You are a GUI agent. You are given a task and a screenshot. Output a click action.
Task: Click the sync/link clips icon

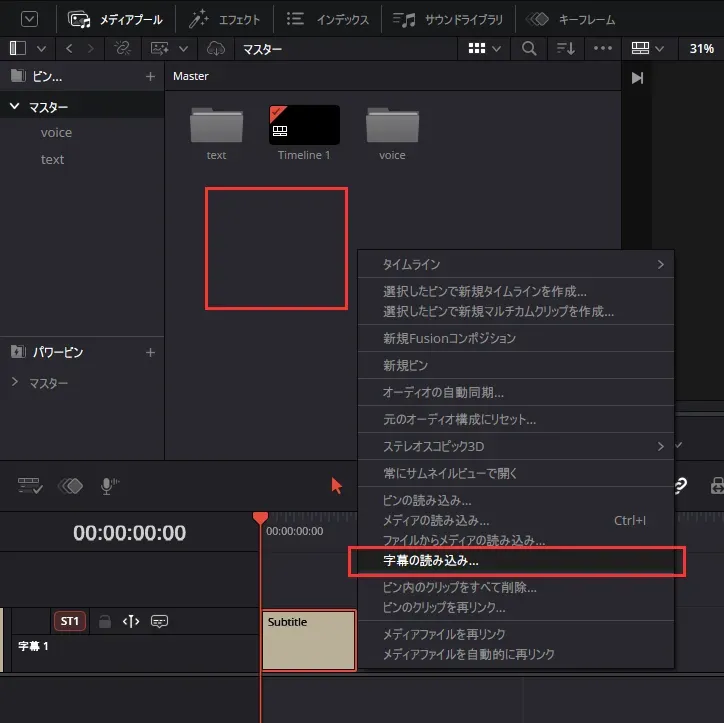[122, 48]
